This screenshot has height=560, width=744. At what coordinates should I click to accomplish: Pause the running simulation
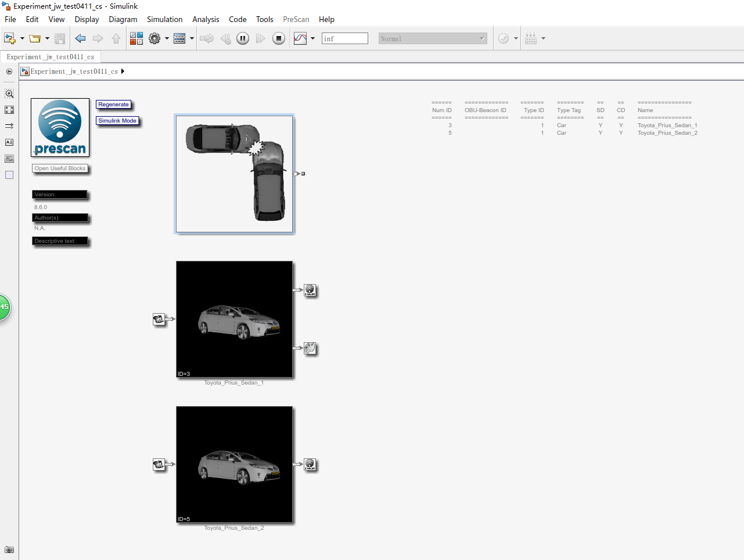(x=243, y=39)
